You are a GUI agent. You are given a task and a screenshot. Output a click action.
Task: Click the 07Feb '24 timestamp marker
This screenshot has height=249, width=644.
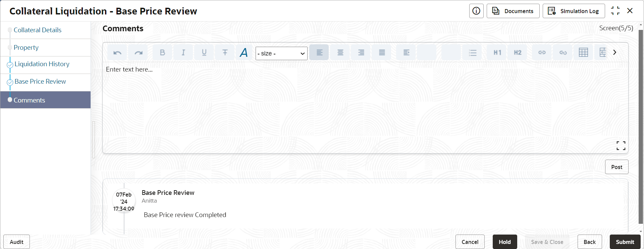(124, 201)
